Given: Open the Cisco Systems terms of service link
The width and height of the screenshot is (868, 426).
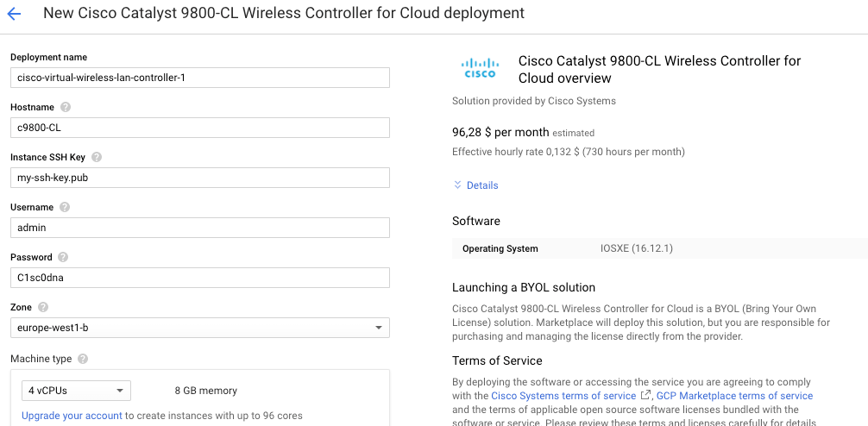Looking at the screenshot, I should (563, 396).
